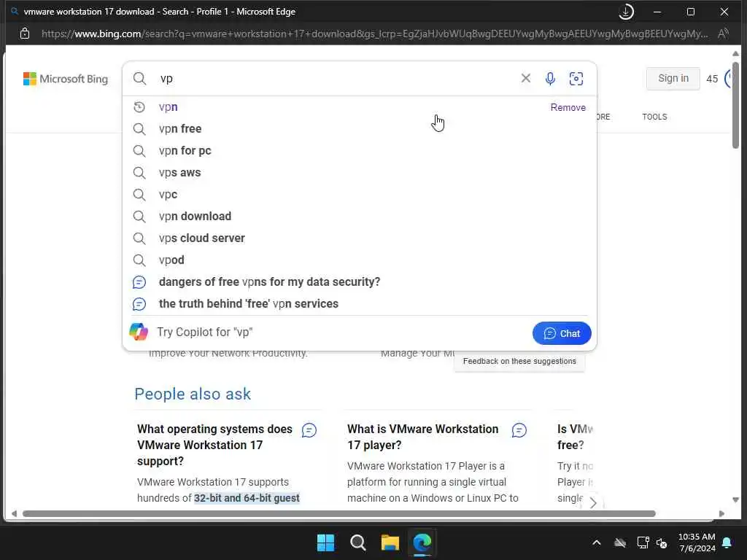Clear the search box with the X icon
Viewport: 747px width, 560px height.
tap(525, 78)
